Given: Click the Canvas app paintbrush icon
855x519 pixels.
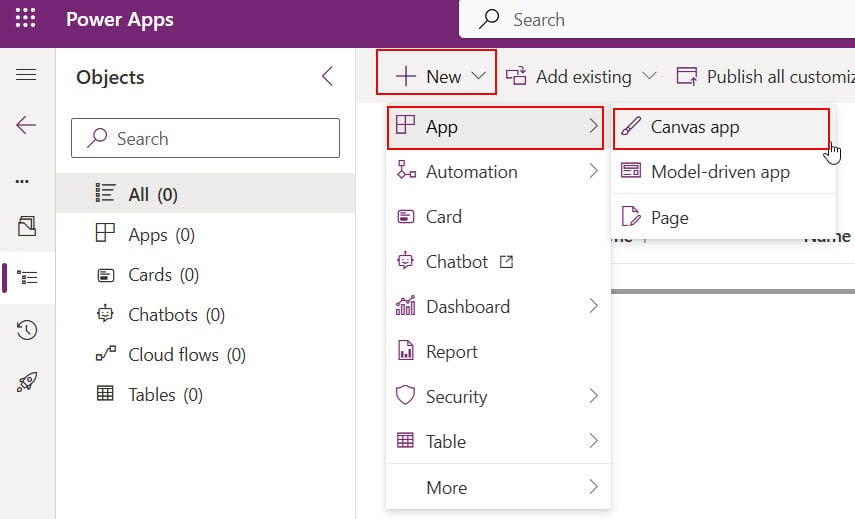Looking at the screenshot, I should [x=630, y=126].
